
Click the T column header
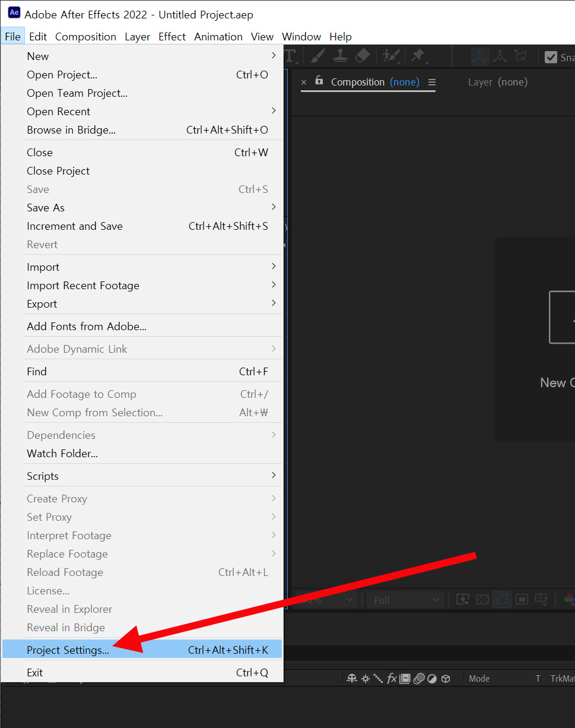pyautogui.click(x=538, y=679)
